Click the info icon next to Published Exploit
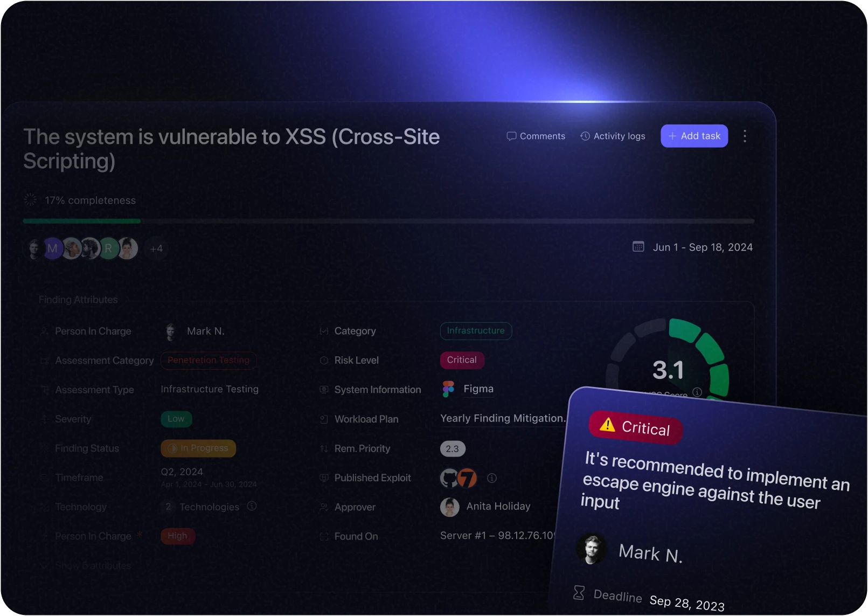 pos(492,478)
